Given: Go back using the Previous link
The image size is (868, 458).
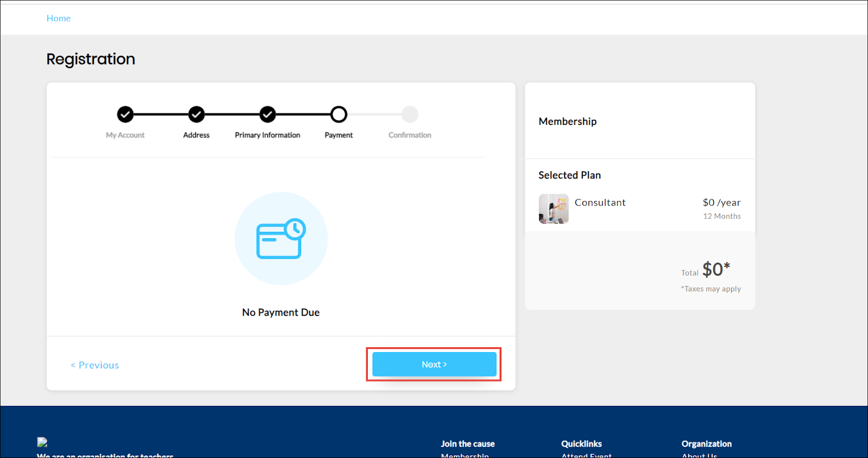Looking at the screenshot, I should pyautogui.click(x=95, y=365).
